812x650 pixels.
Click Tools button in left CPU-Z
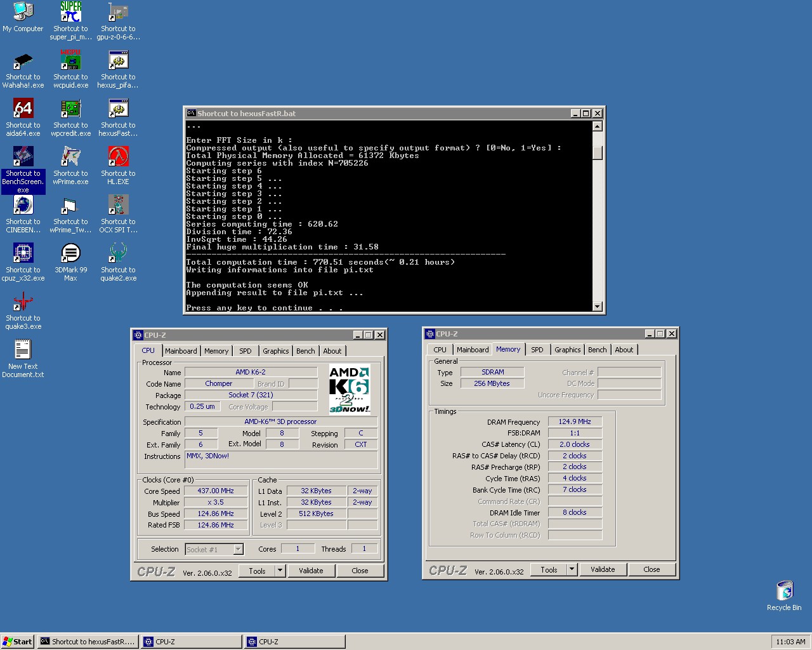click(x=257, y=571)
